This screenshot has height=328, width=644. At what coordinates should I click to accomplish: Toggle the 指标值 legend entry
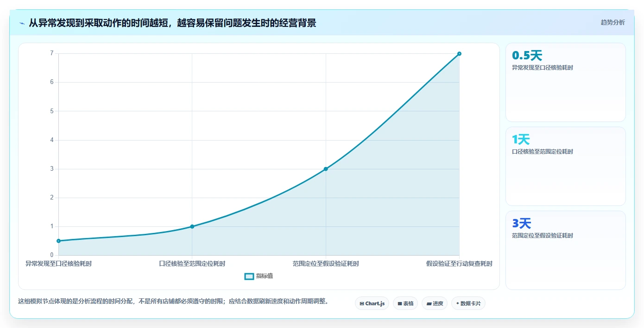[x=259, y=276]
